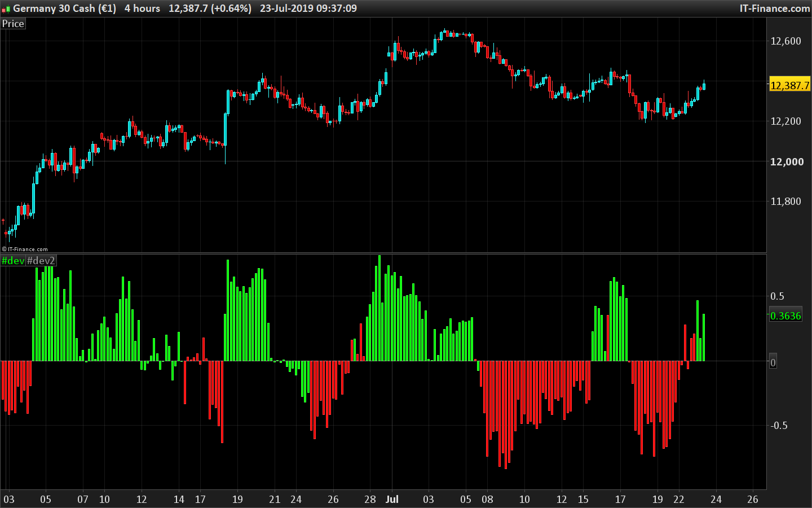
Task: Select the 03 date marker at axis start
Action: pyautogui.click(x=9, y=499)
